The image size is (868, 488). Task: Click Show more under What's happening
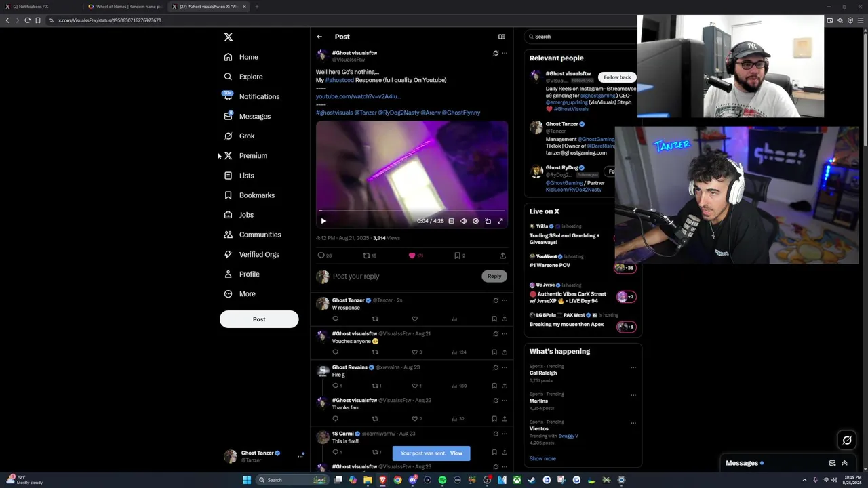[542, 458]
